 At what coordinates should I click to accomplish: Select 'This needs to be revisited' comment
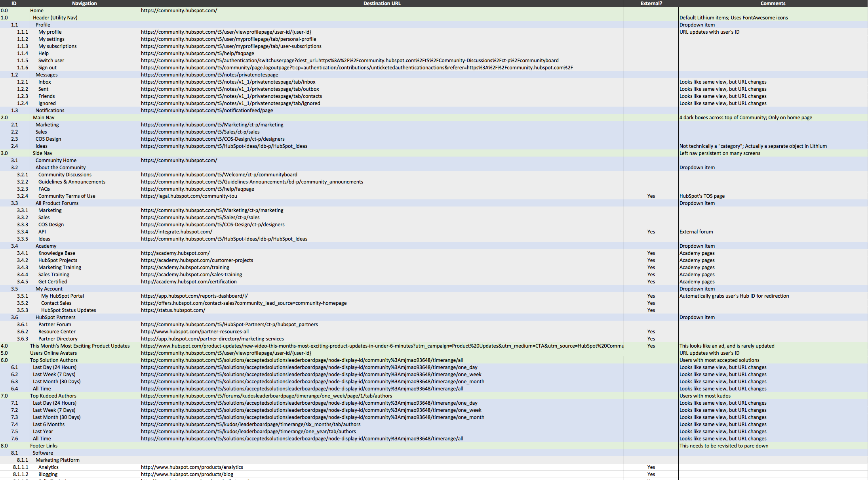coord(724,446)
